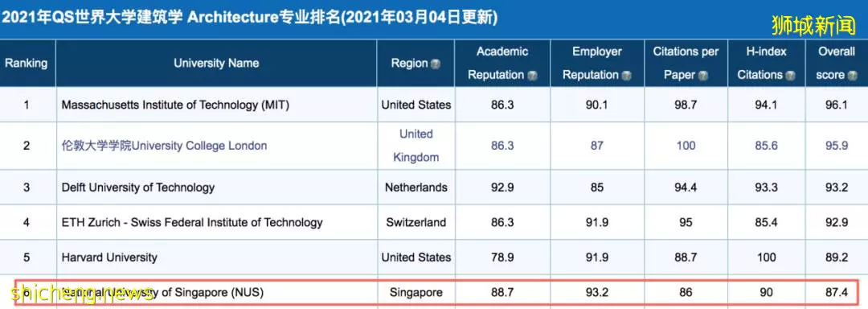
Task: Sort by the Ranking column header
Action: (x=26, y=63)
